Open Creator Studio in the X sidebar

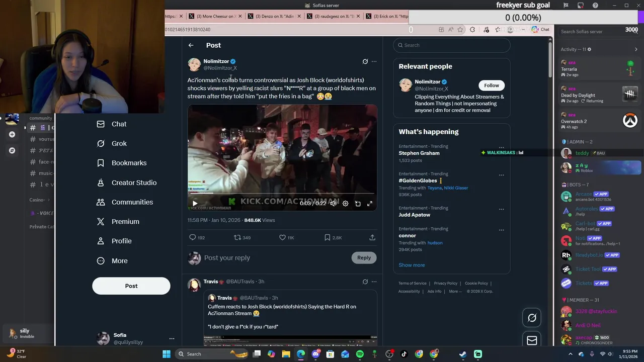coord(127,183)
